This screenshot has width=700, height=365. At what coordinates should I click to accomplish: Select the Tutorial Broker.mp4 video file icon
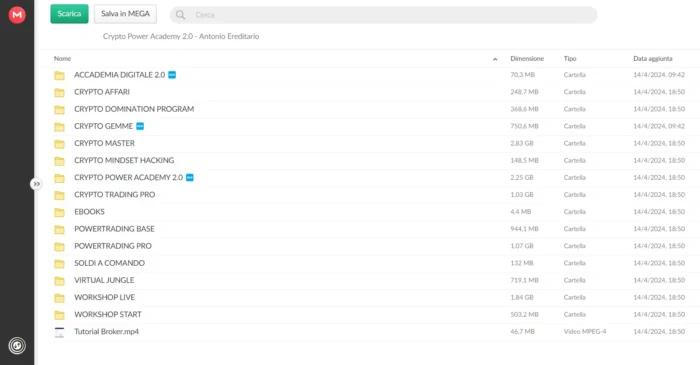point(59,332)
